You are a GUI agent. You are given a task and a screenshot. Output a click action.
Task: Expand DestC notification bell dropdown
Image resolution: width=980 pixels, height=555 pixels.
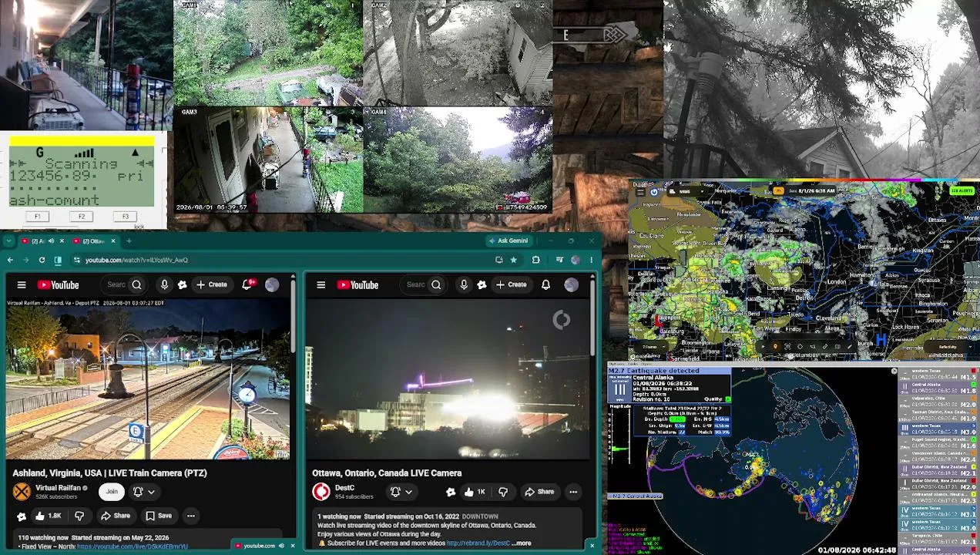401,492
